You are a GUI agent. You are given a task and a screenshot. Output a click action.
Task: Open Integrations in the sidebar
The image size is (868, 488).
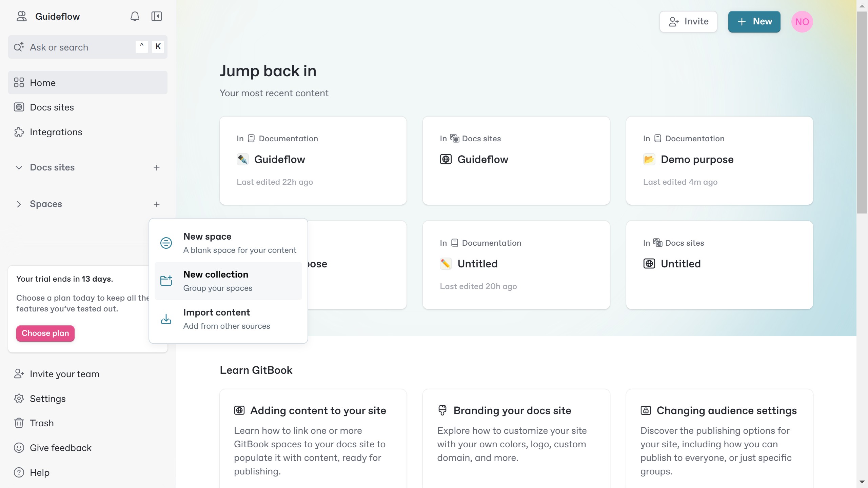[88, 132]
